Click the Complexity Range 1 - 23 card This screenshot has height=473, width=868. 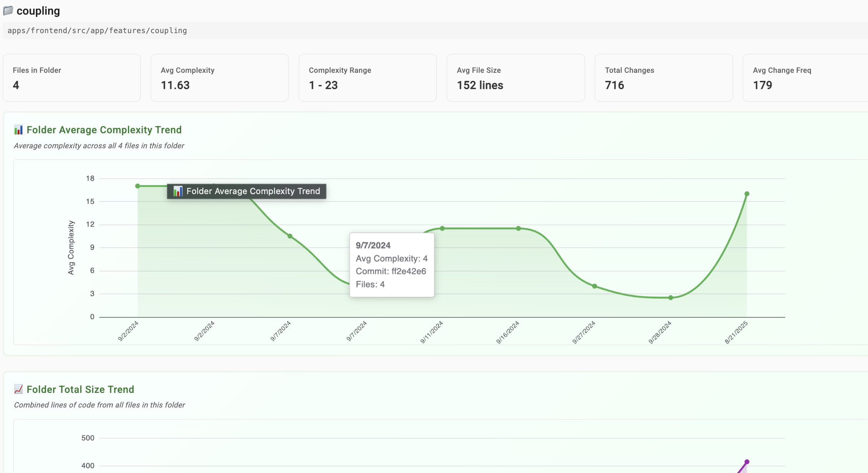pos(368,78)
